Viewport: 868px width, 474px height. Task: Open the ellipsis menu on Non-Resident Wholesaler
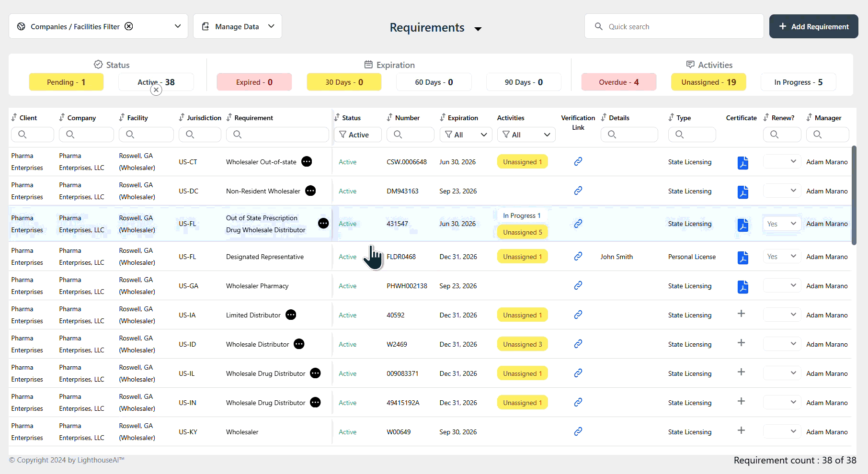pos(310,191)
